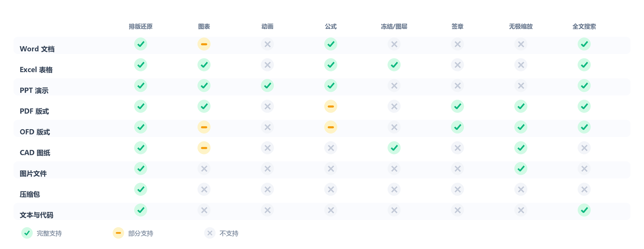Select the Word 文档 row label
644x249 pixels.
tap(37, 49)
